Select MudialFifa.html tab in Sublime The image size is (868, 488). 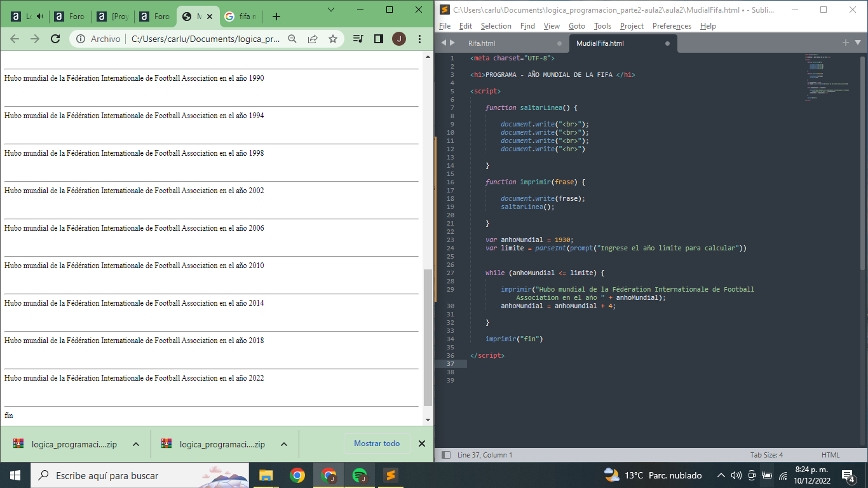pos(600,43)
